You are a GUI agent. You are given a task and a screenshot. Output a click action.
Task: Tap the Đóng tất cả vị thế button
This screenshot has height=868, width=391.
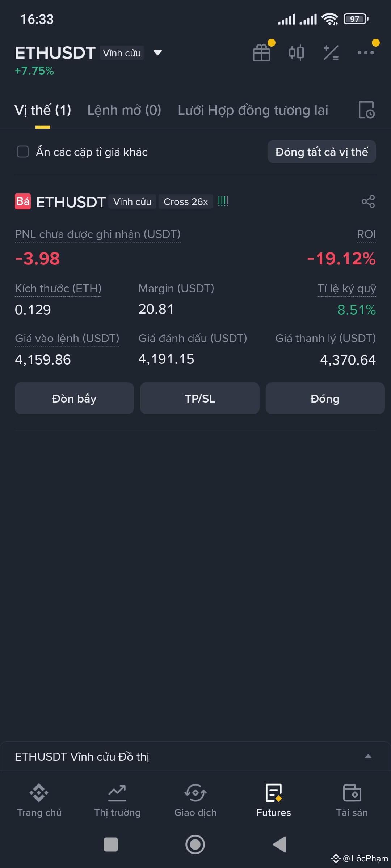[x=321, y=152]
